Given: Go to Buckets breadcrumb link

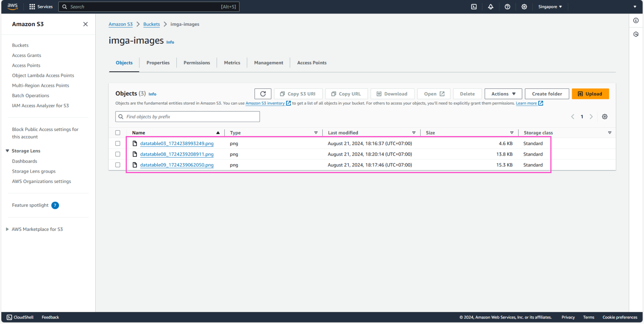Looking at the screenshot, I should 151,24.
